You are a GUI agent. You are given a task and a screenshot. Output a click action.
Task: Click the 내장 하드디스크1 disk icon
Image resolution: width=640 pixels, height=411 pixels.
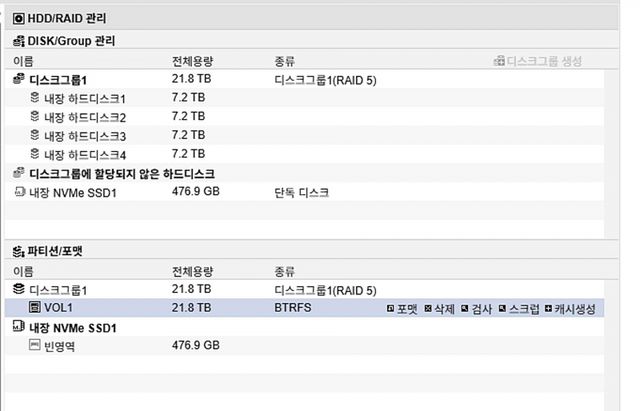coord(36,99)
